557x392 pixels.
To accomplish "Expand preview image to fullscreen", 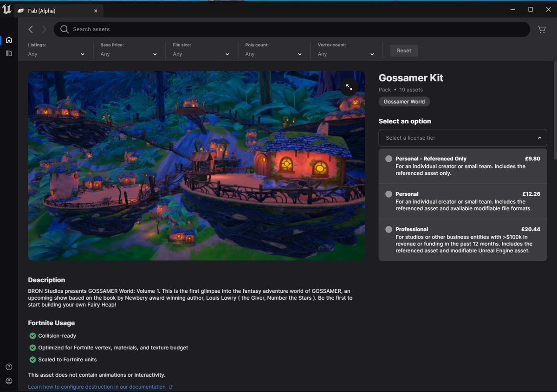I will coord(349,87).
